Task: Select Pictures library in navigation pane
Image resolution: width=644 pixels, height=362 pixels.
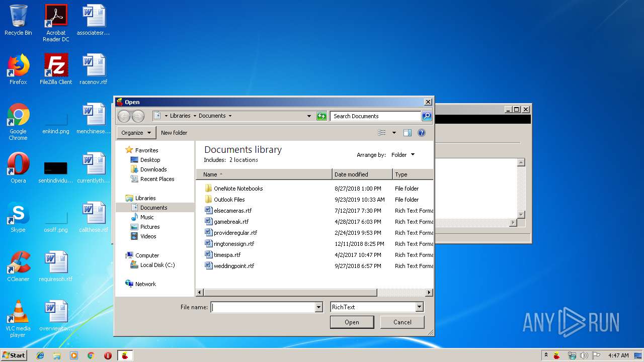Action: pyautogui.click(x=150, y=227)
